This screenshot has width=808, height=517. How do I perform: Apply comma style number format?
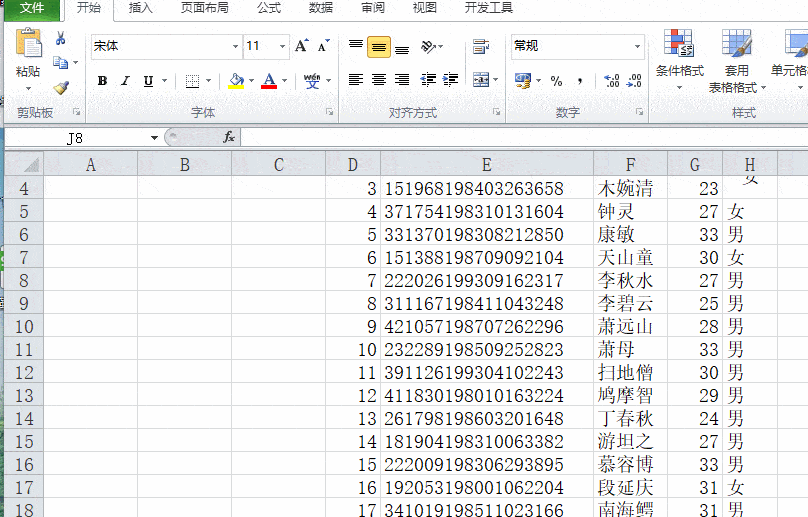tap(580, 81)
